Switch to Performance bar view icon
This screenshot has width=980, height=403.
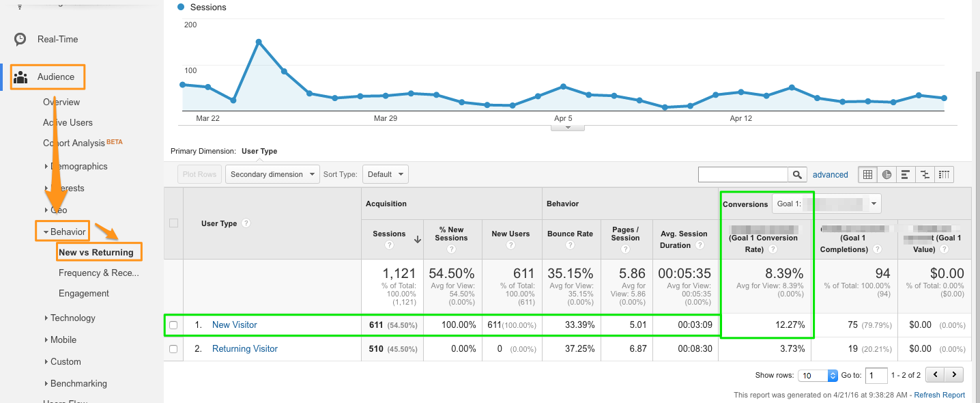coord(906,174)
